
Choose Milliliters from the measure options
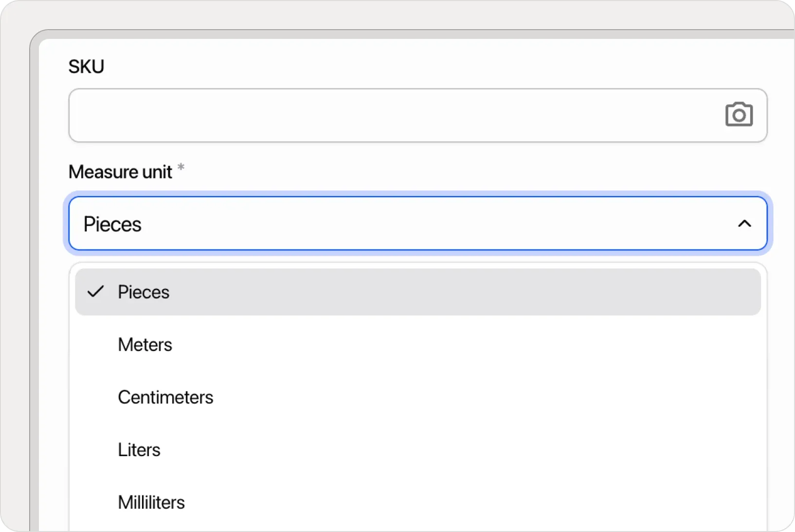point(151,502)
